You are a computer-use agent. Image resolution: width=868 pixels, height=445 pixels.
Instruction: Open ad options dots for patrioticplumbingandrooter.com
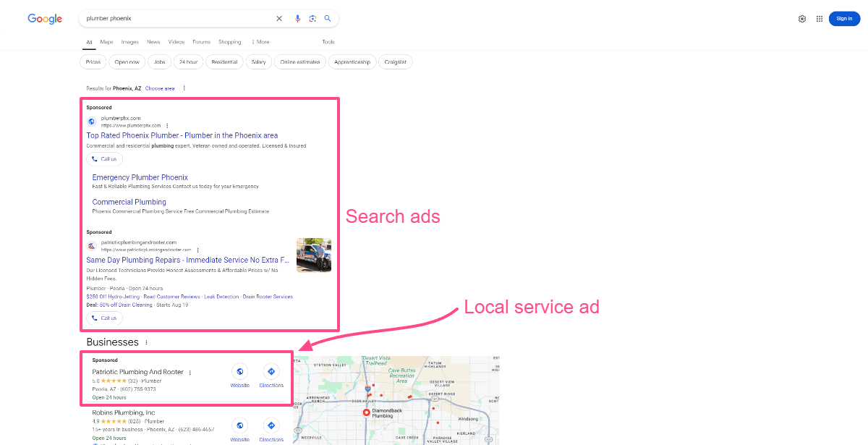pyautogui.click(x=197, y=250)
